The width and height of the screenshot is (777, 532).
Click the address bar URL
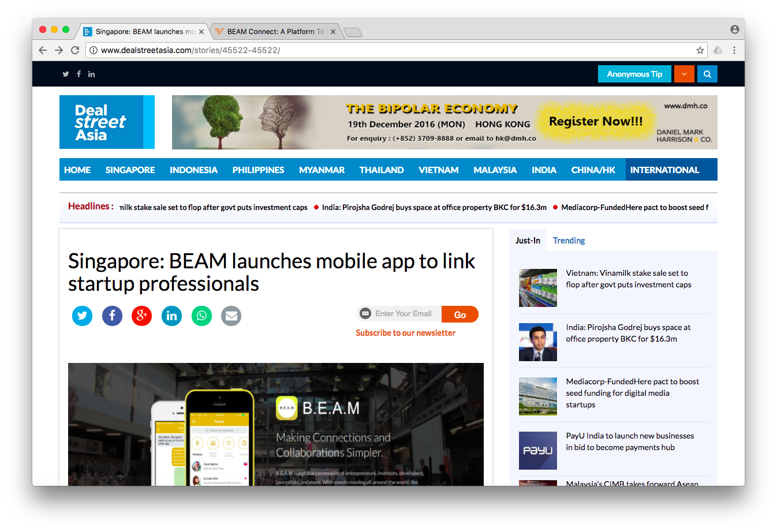point(190,50)
